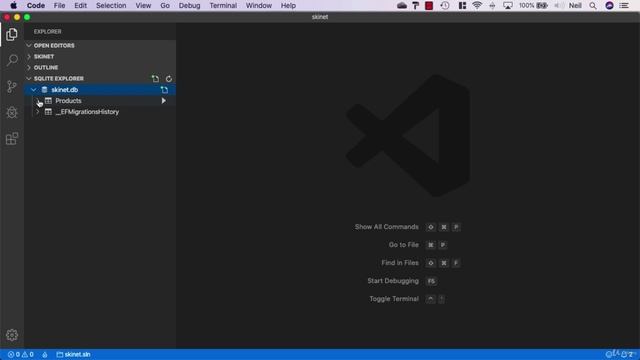Click the Time Machine icon in menu bar

[445, 6]
